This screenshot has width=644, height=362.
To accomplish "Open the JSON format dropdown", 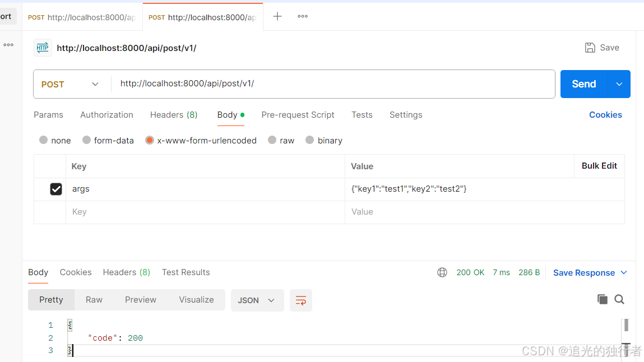I will click(257, 300).
